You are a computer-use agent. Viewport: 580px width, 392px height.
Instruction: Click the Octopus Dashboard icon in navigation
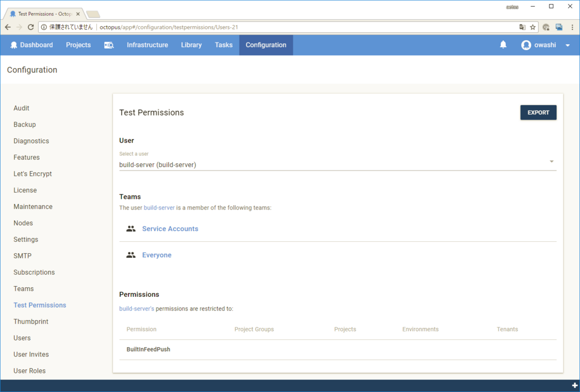coord(12,45)
